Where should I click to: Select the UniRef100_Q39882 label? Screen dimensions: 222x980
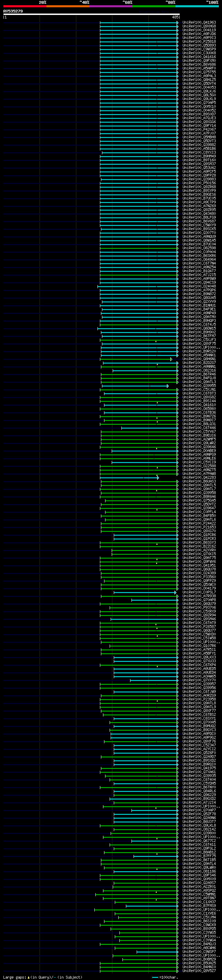click(x=199, y=145)
